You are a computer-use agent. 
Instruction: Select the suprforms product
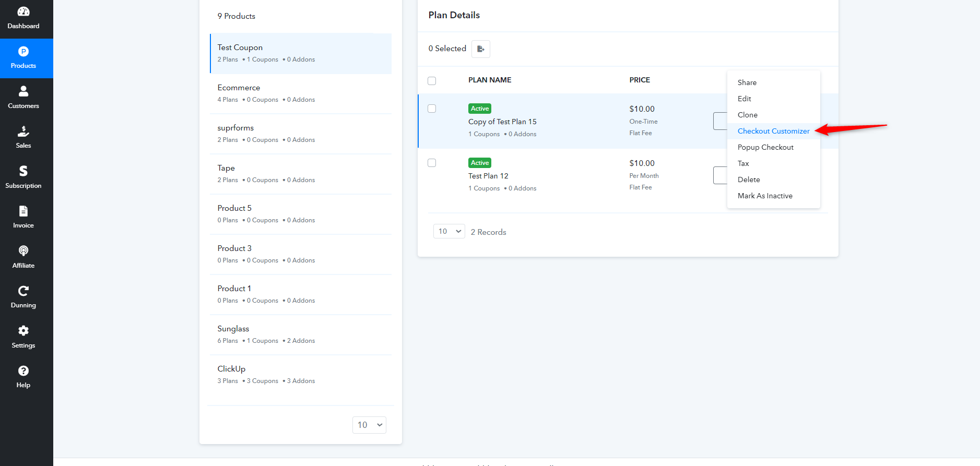[301, 134]
